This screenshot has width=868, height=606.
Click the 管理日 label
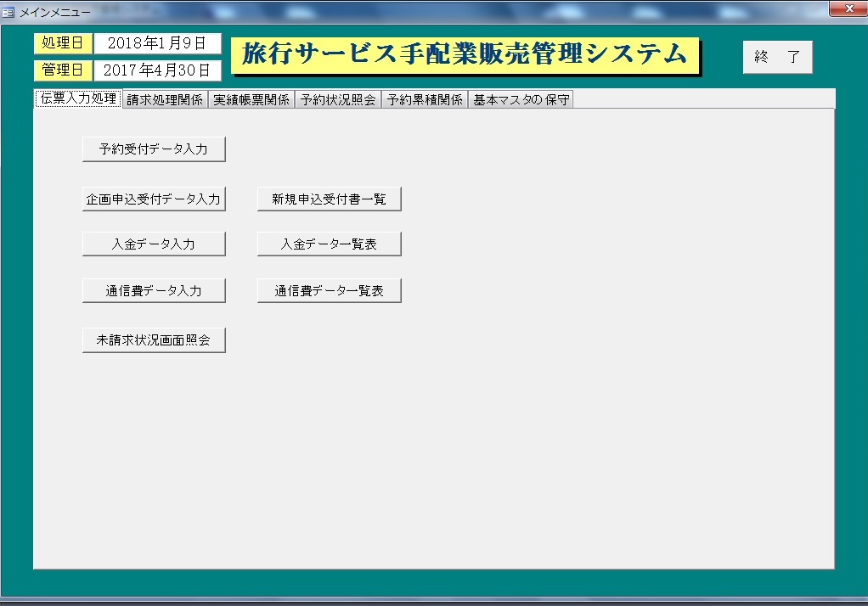(x=63, y=70)
